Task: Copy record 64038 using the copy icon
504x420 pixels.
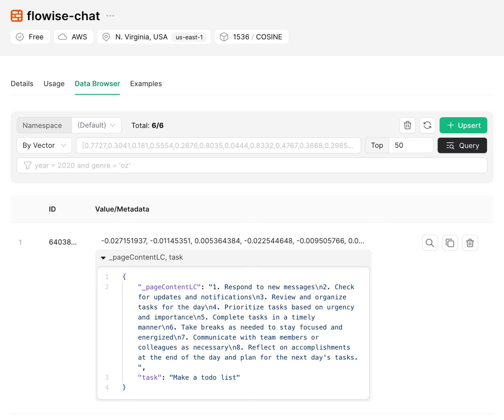Action: [x=450, y=243]
